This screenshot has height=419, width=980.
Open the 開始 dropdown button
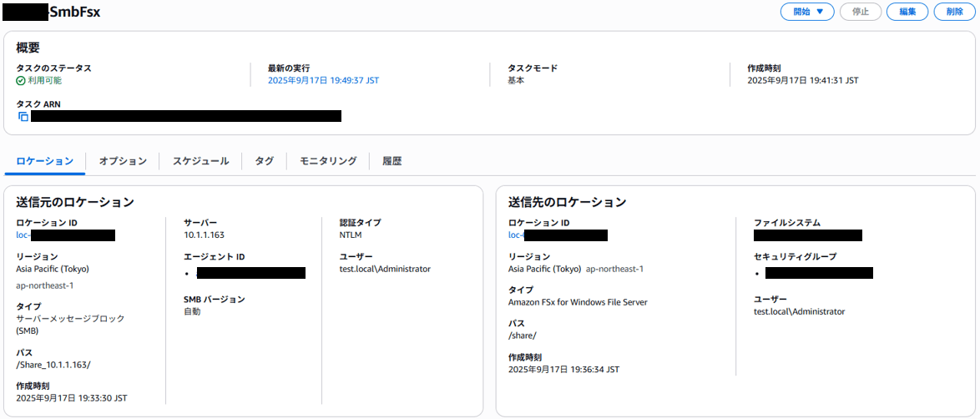point(806,12)
